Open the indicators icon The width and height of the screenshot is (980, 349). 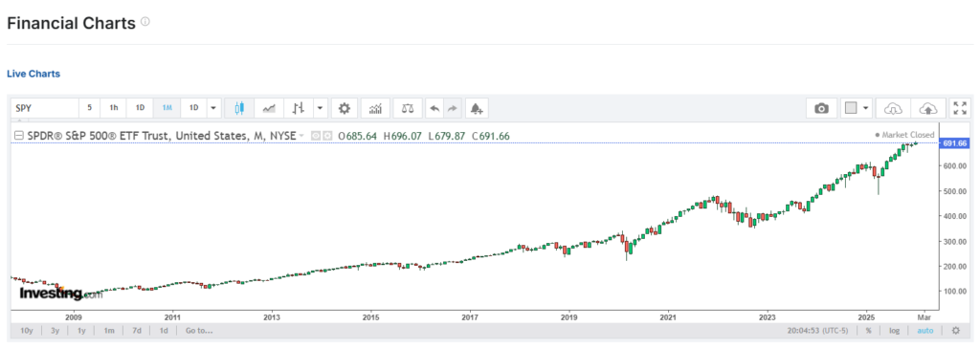pos(375,108)
